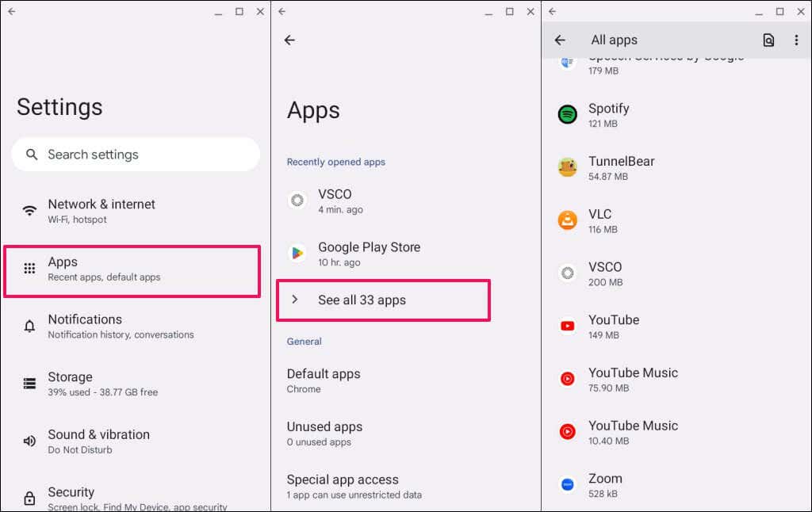Click YouTube Music name above 75.90 MB
Screen dimensions: 812x512
[x=633, y=373]
